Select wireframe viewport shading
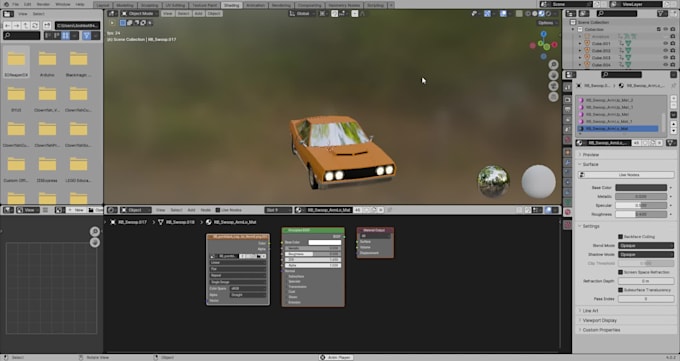Screen dimensions: 680x361 pos(528,13)
